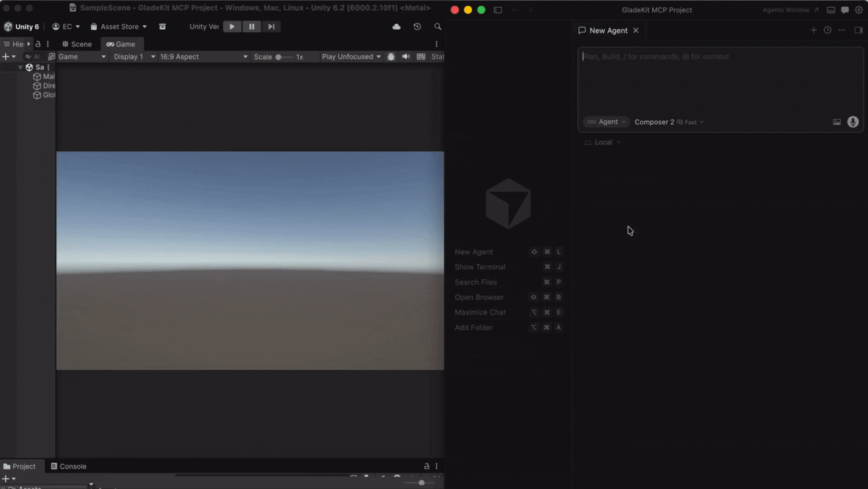Open the Display 1 dropdown
Screen dimensions: 868x489
click(134, 56)
